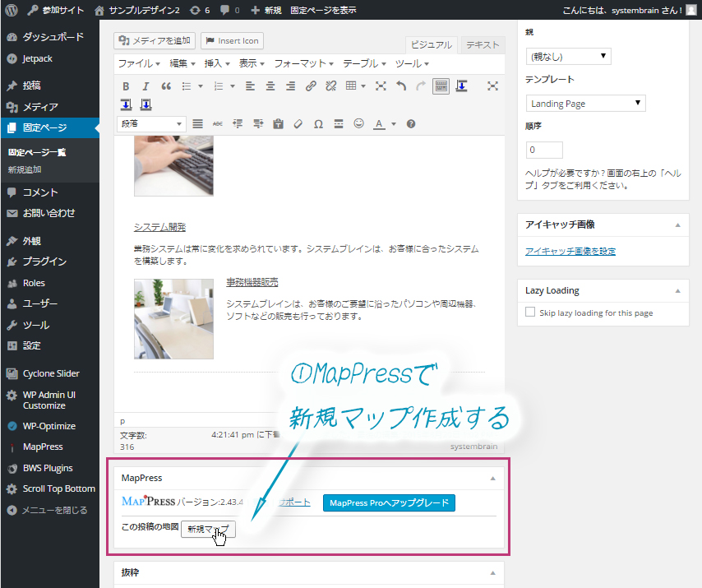Click the undo arrow in the toolbar

pos(401,86)
